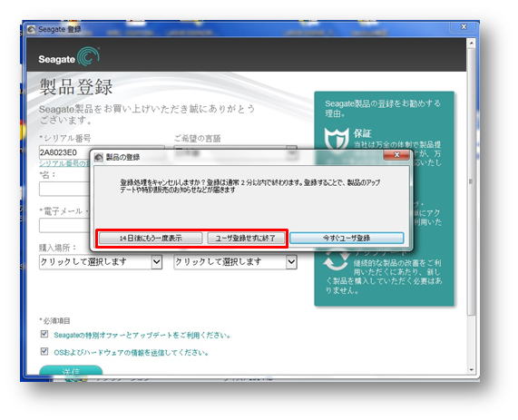
Task: Open the second クリックして選択します dropdown
Action: [x=235, y=262]
